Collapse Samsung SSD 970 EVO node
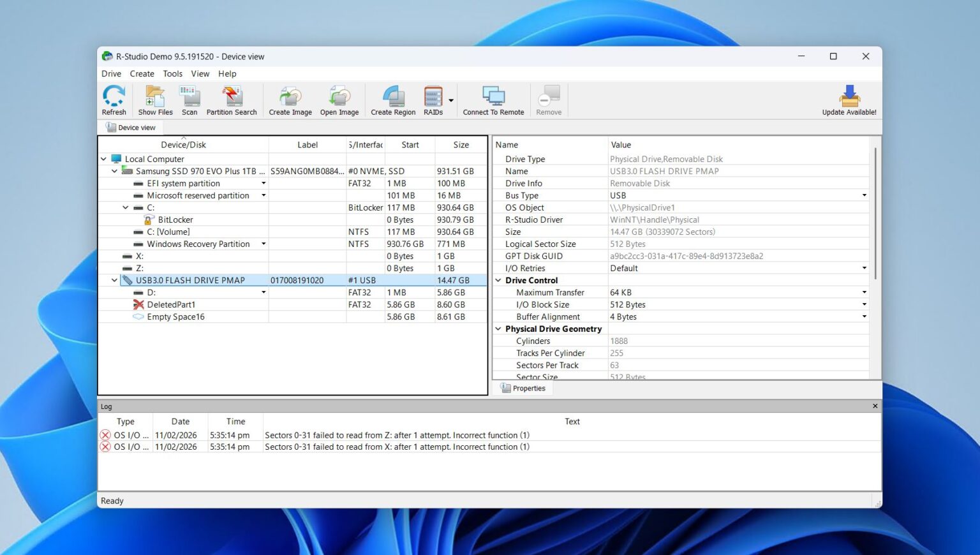The width and height of the screenshot is (980, 555). [x=115, y=171]
